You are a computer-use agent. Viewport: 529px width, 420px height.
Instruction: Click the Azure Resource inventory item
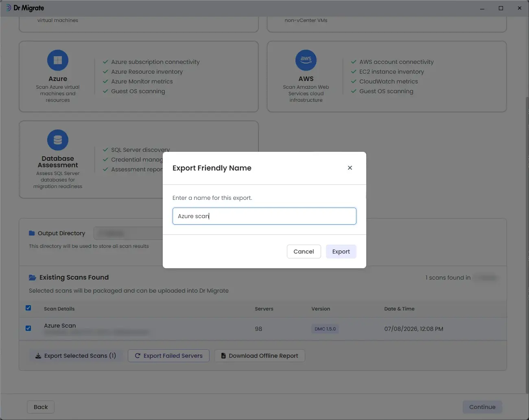147,72
